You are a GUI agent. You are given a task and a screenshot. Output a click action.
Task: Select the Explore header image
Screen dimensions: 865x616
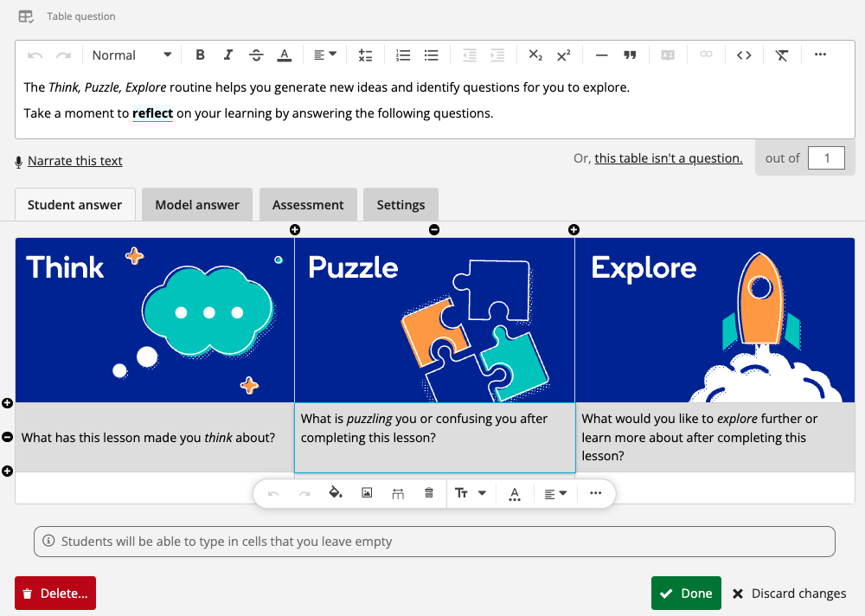click(x=715, y=320)
